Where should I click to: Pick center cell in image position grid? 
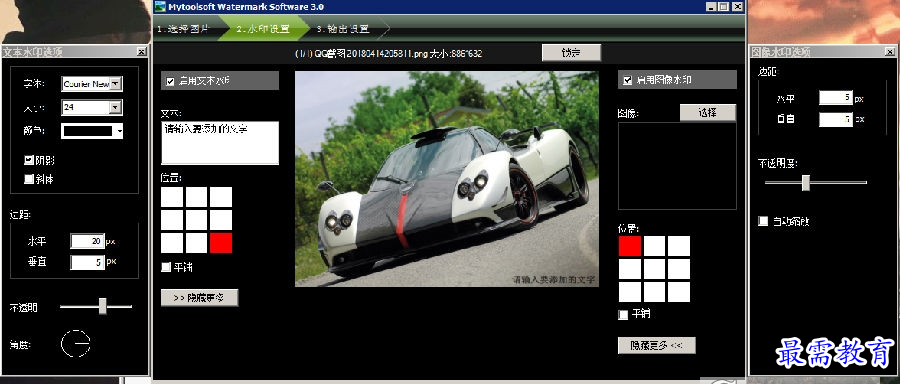654,269
